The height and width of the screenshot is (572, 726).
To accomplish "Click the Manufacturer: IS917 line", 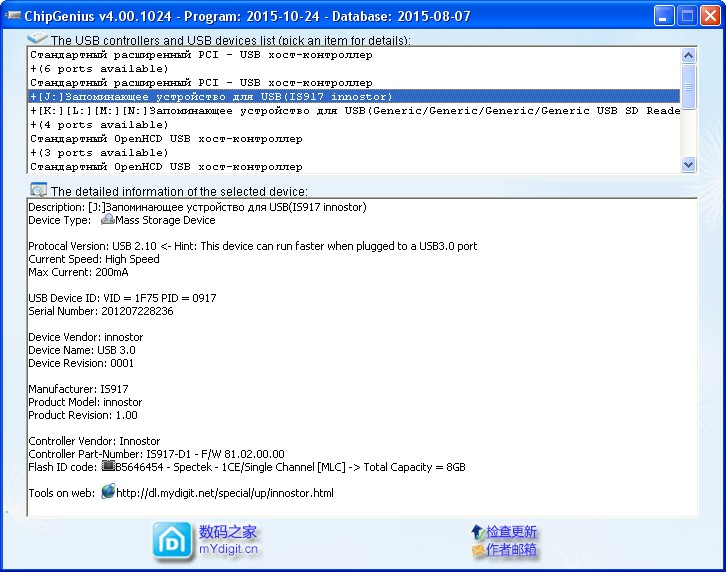I will (78, 389).
